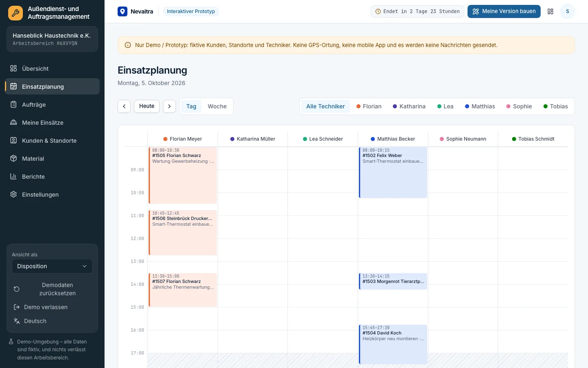Open Einsatzplanung in the sidebar
Image resolution: width=588 pixels, height=368 pixels.
(52, 86)
